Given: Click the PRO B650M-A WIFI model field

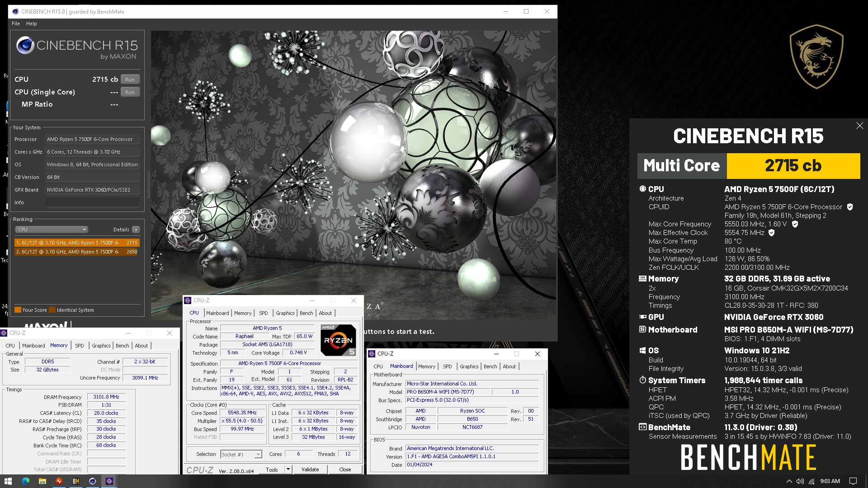Looking at the screenshot, I should click(448, 392).
